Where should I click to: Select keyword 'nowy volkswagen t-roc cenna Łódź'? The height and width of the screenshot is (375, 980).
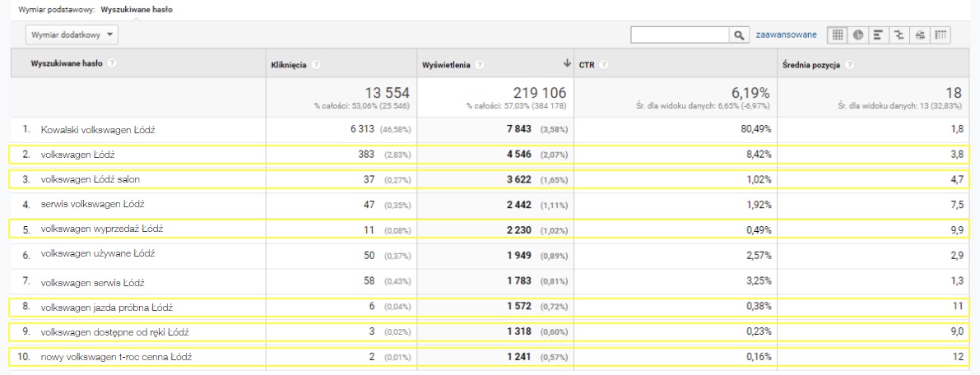click(116, 358)
